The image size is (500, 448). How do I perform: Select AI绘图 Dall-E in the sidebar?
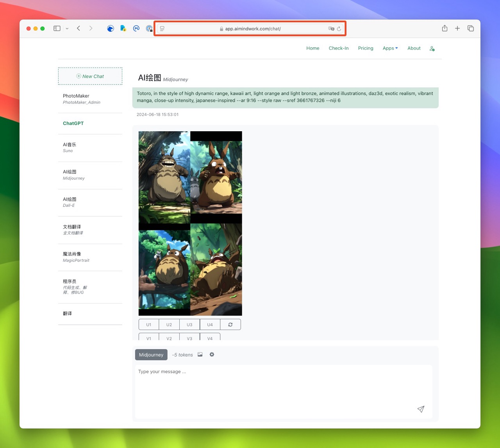(90, 202)
